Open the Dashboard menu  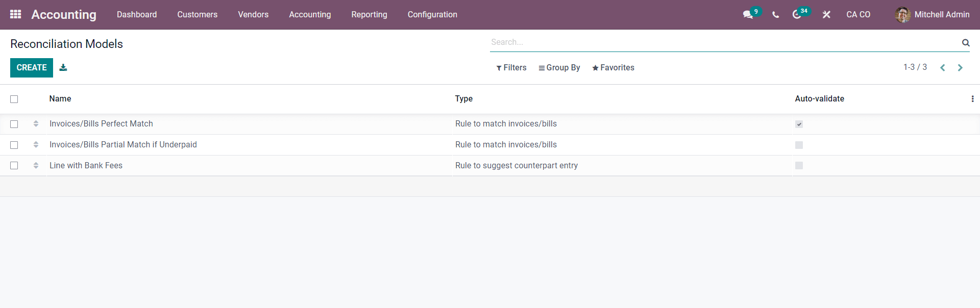137,15
